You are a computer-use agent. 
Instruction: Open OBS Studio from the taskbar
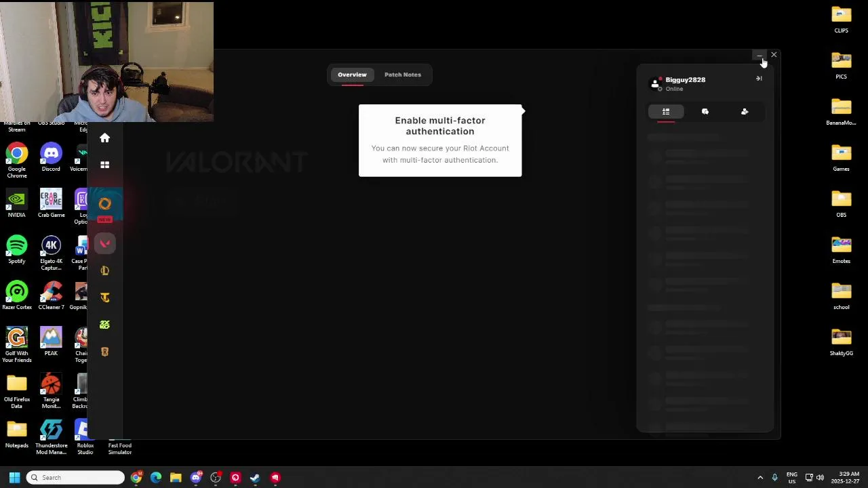[x=216, y=477]
